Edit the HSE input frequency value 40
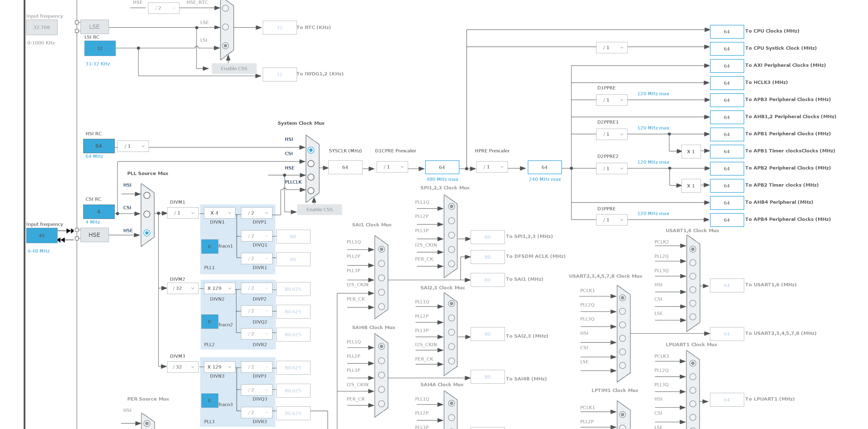 coord(41,235)
